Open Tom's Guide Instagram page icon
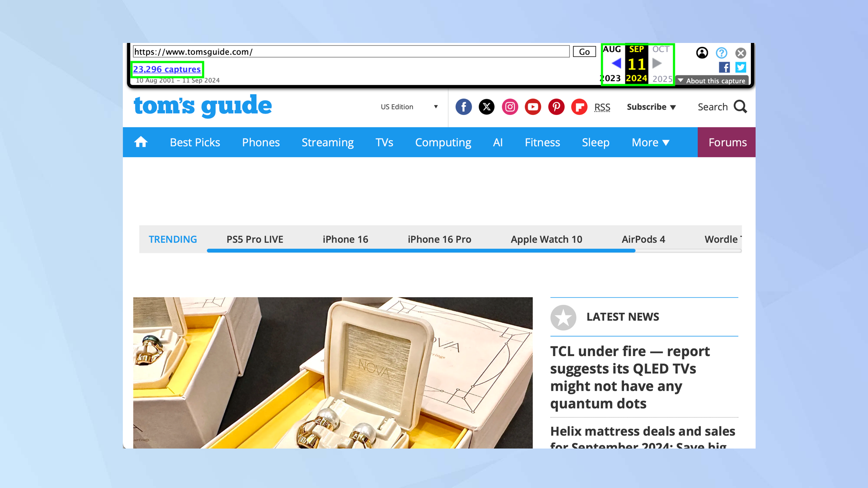This screenshot has height=488, width=868. [510, 107]
